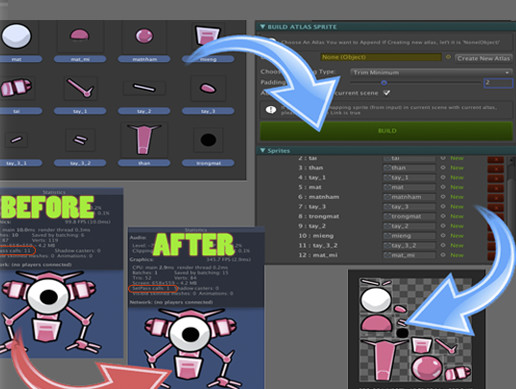Remove the tay_3 row with its red X
The width and height of the screenshot is (516, 389).
[x=496, y=207]
